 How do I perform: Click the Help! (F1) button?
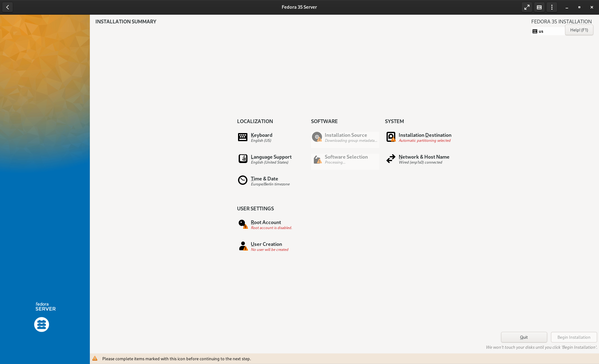pos(579,30)
